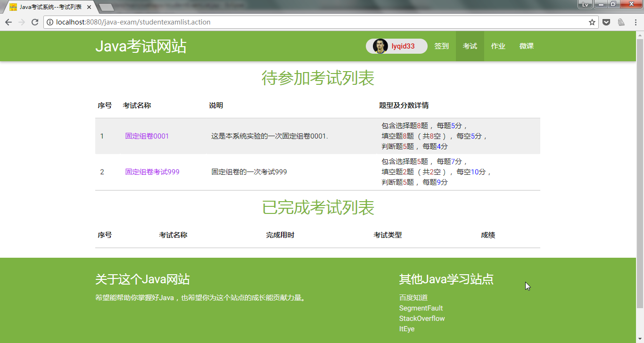Visit the 百度知道 link

pos(413,298)
